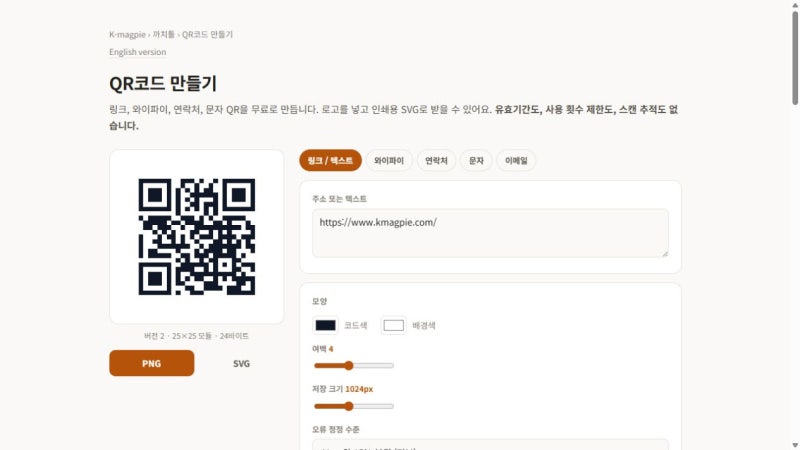
Task: Open the 오류 정정 수준 dropdown
Action: point(490,444)
